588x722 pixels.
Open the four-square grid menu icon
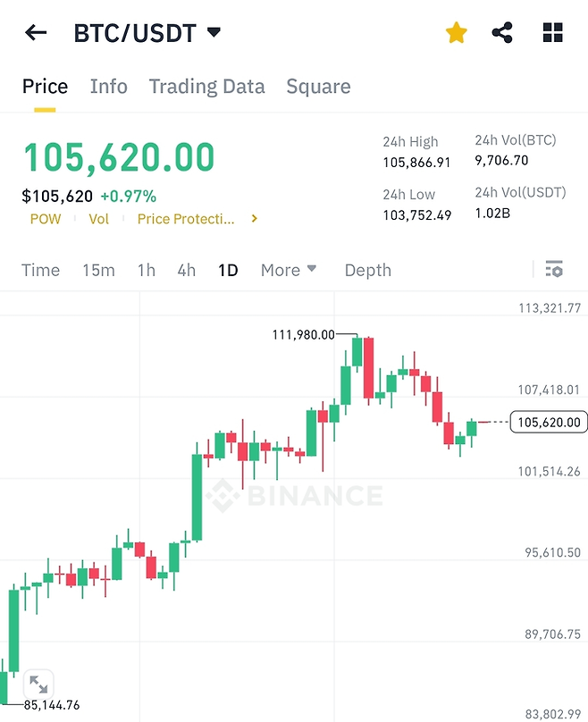[x=553, y=34]
